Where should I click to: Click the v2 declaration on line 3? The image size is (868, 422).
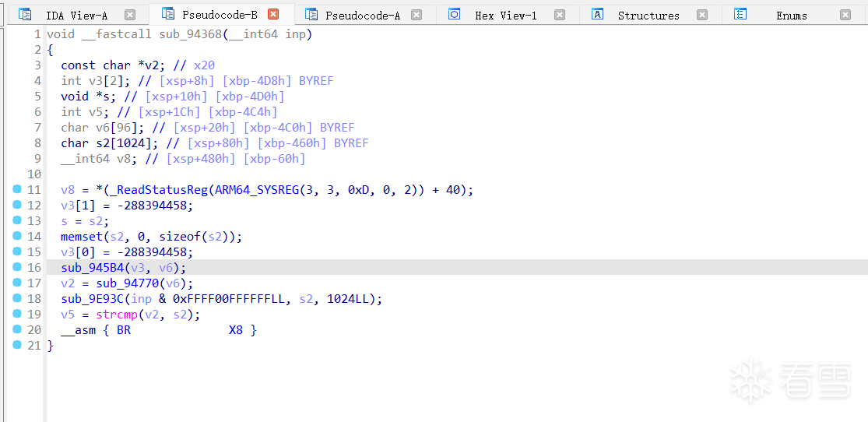coord(114,65)
